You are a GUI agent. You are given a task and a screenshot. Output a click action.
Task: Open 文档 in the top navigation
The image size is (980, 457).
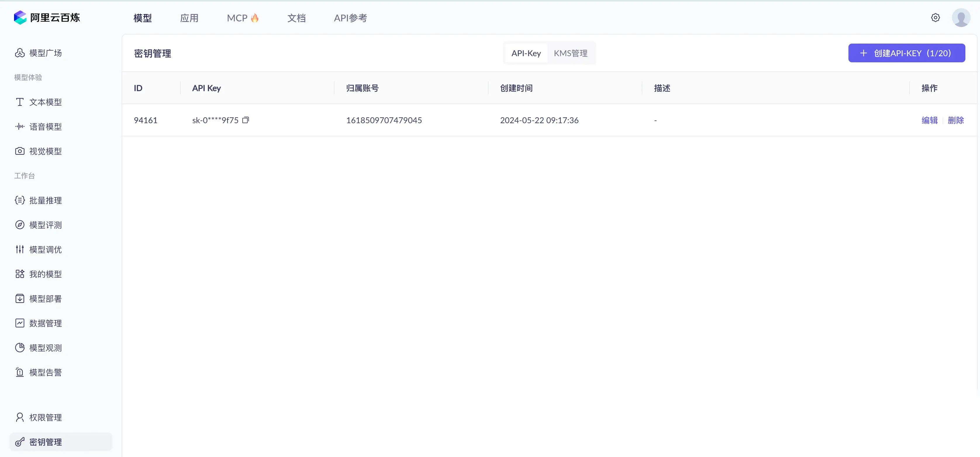tap(296, 18)
